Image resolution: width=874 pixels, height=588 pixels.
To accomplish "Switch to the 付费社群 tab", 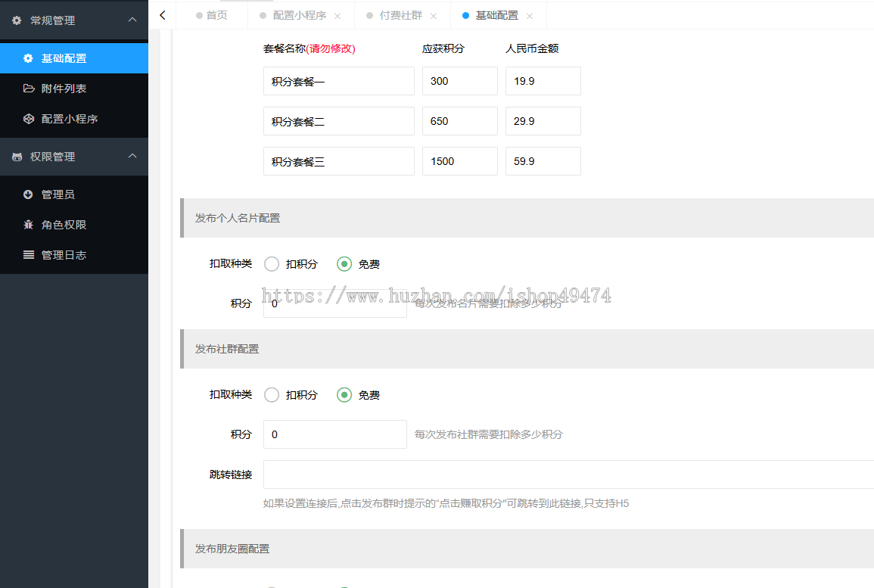I will 401,16.
